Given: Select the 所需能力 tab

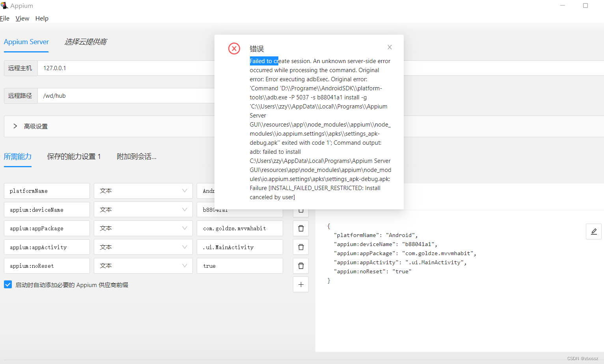Looking at the screenshot, I should coord(18,157).
